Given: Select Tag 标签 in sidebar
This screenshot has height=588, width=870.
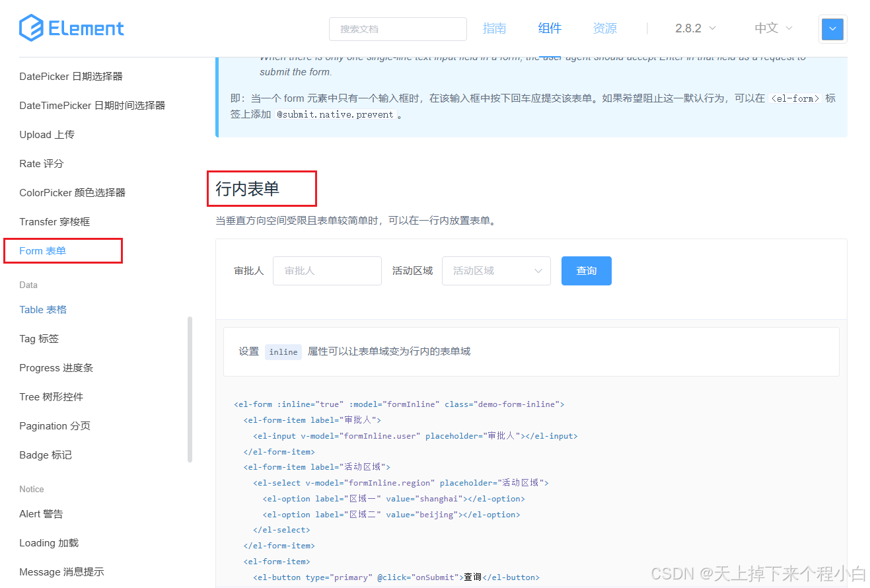Looking at the screenshot, I should pyautogui.click(x=39, y=339).
